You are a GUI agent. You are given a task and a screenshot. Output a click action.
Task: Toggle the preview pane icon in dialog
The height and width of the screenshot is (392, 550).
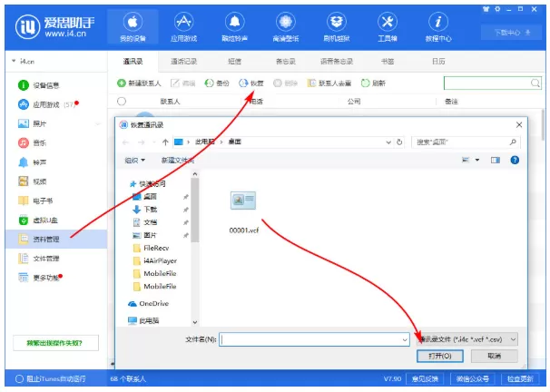click(x=496, y=160)
